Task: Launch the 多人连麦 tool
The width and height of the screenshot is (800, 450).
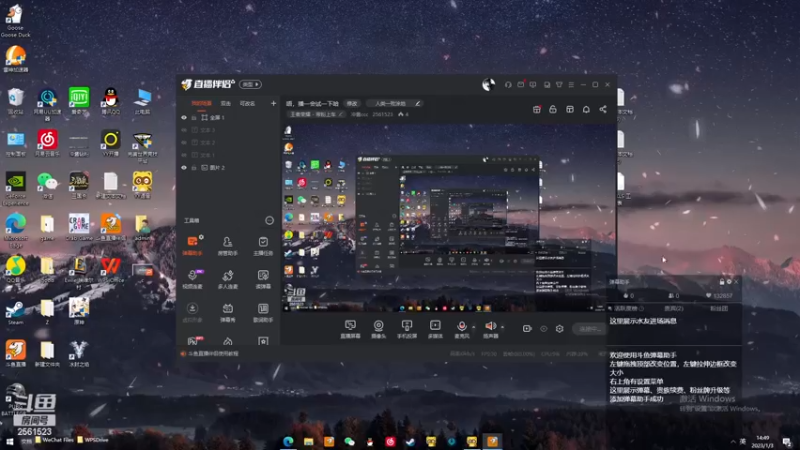Action: [228, 279]
